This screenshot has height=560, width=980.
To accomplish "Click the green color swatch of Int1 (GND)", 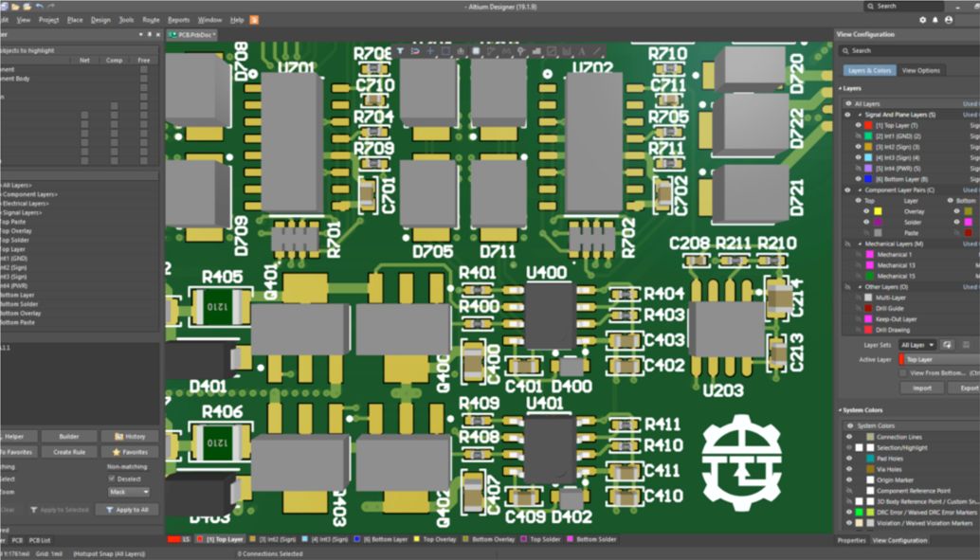I will [x=866, y=135].
